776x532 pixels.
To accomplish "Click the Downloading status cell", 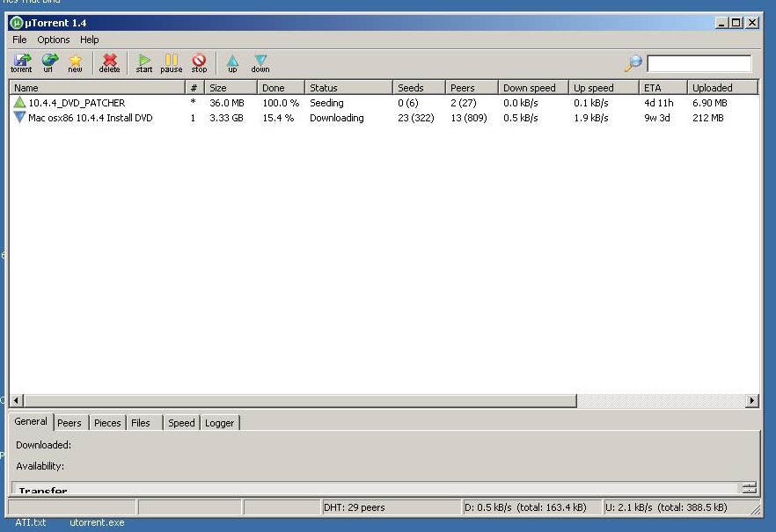I will (x=336, y=118).
